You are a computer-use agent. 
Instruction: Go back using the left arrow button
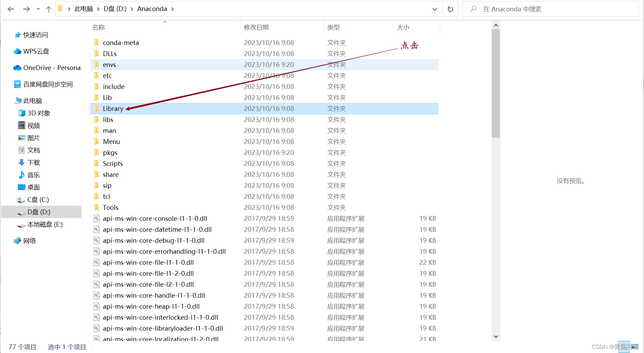click(x=11, y=9)
